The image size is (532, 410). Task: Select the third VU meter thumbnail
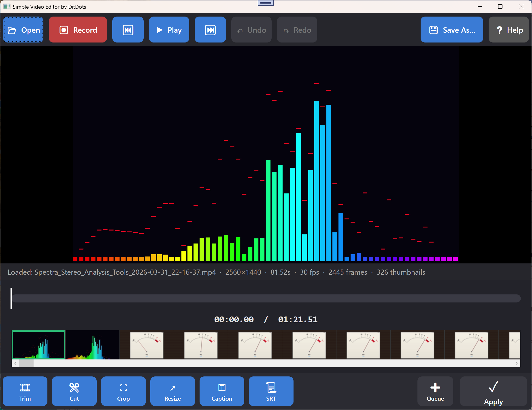[255, 345]
